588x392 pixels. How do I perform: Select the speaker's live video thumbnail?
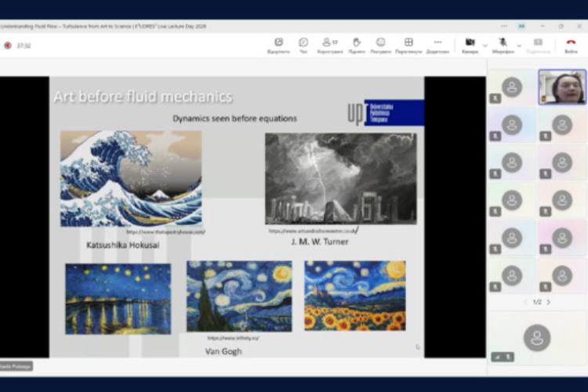(562, 87)
